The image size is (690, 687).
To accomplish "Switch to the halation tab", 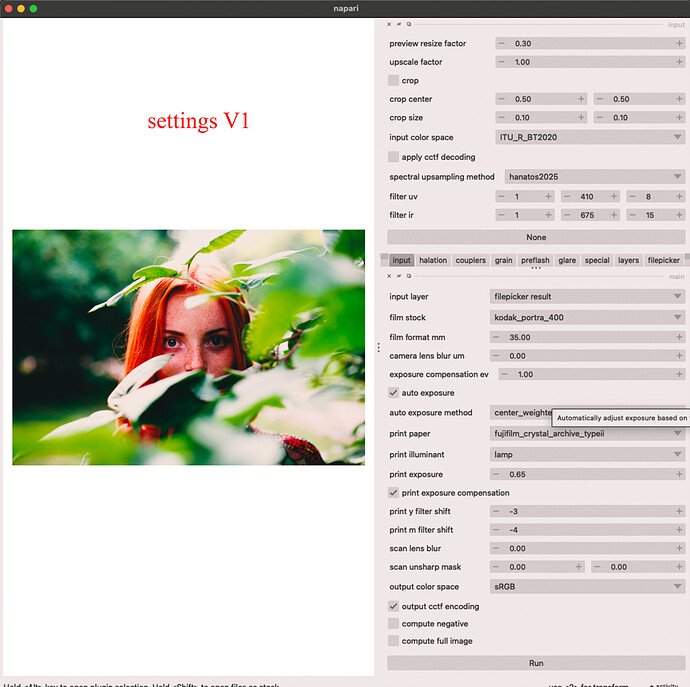I will click(x=433, y=260).
